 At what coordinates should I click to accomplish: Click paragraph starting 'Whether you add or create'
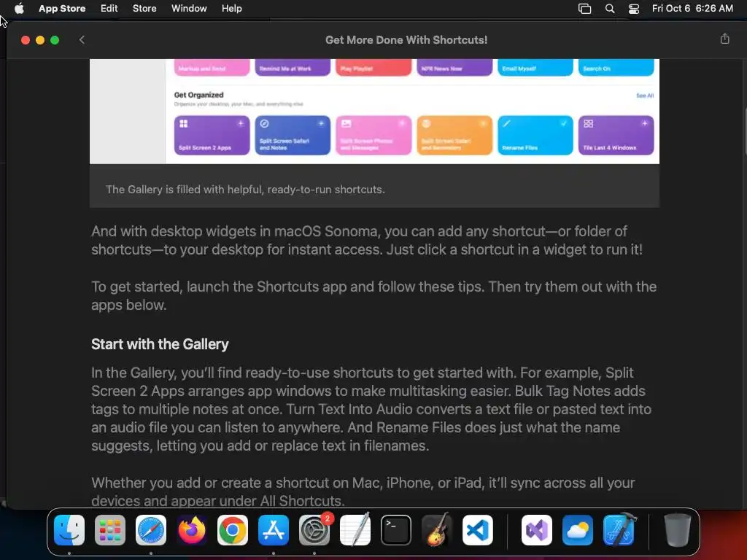tap(363, 492)
